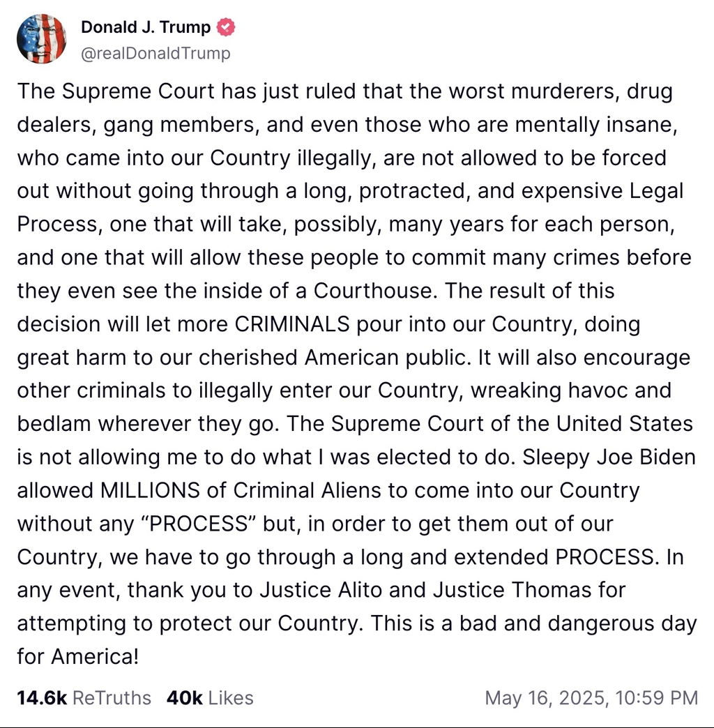Open the flag-painted profile avatar
This screenshot has height=728, width=714.
[x=41, y=39]
